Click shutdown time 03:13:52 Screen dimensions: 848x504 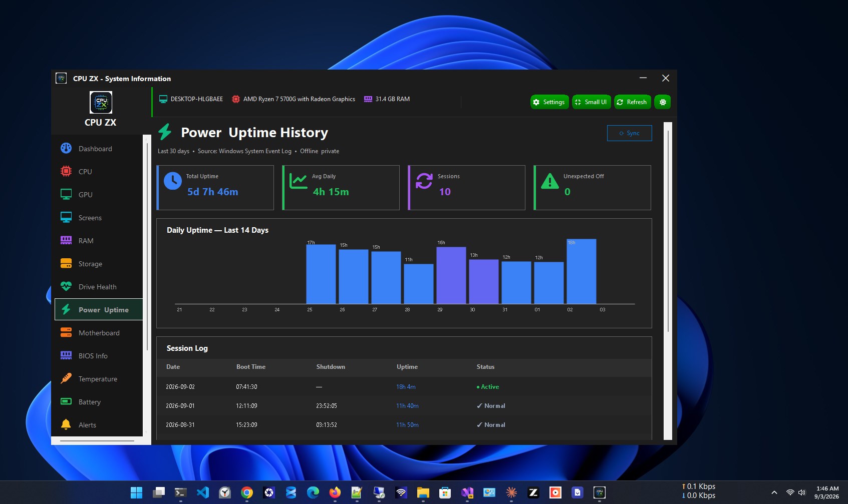coord(327,425)
